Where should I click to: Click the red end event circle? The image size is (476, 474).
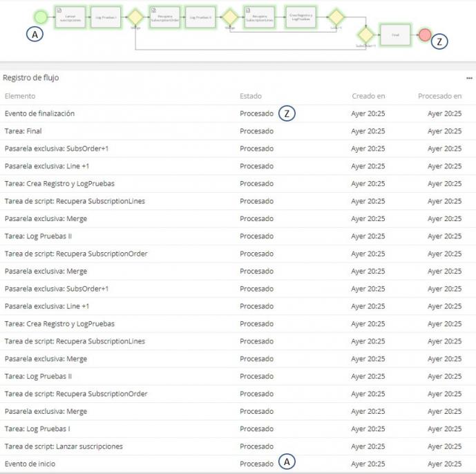(425, 35)
